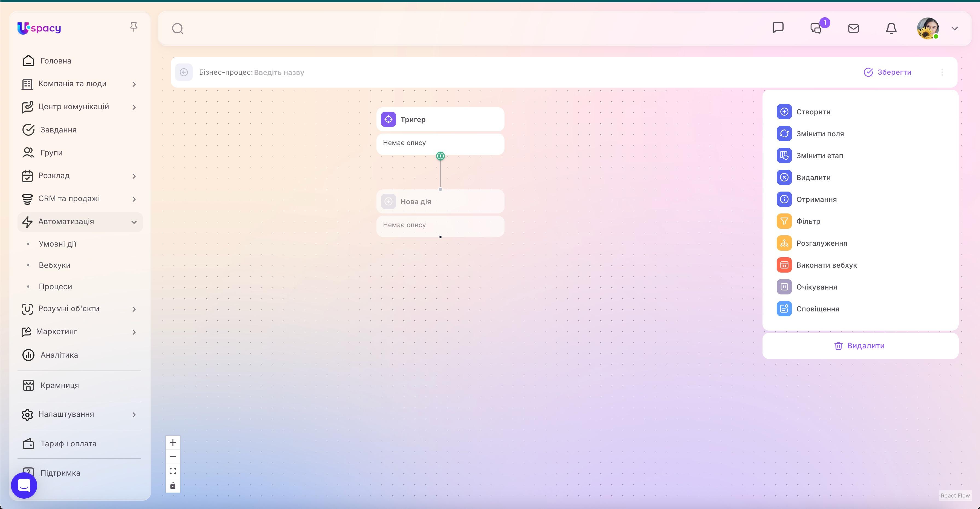
Task: Select the Виконати вебхук action icon
Action: pos(784,265)
